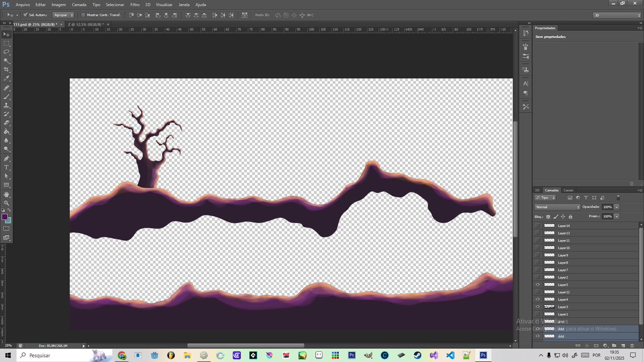Switch to the 3D panel tab
Image resolution: width=644 pixels, height=362 pixels.
[537, 190]
